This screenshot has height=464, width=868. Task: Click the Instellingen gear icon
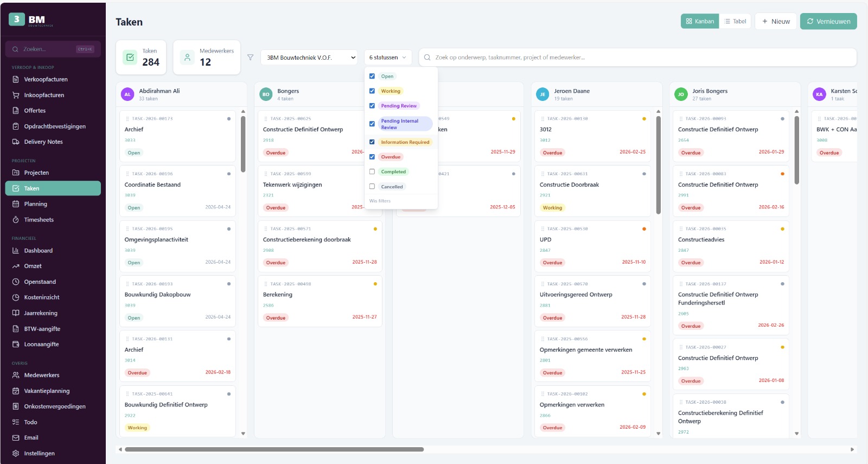[16, 454]
